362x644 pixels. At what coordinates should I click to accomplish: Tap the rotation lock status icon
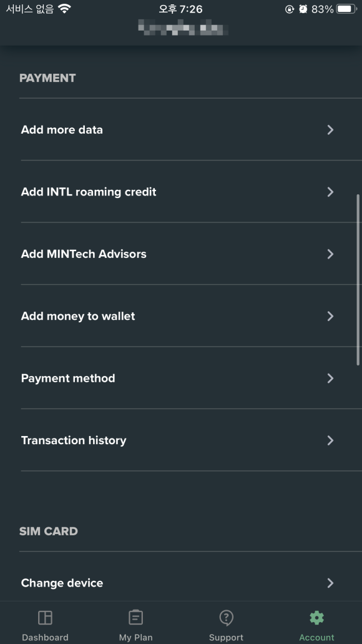pos(290,9)
